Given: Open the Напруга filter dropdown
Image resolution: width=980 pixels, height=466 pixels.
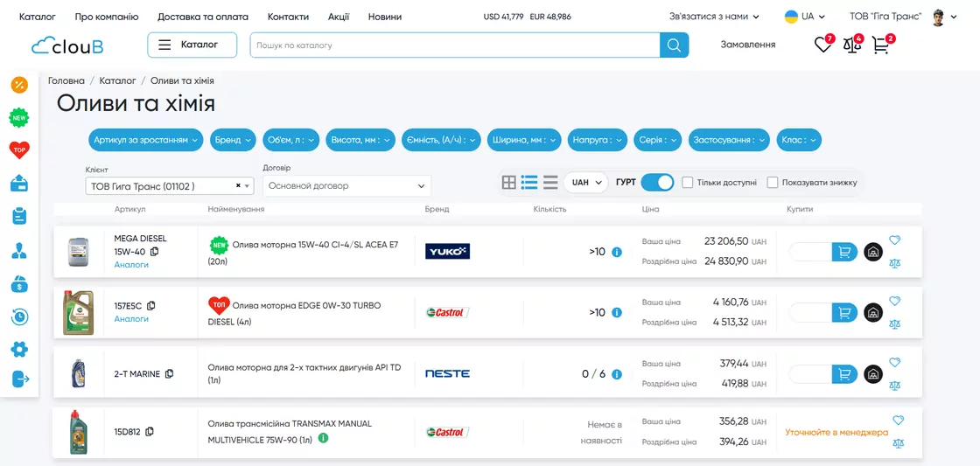Looking at the screenshot, I should click(x=598, y=141).
